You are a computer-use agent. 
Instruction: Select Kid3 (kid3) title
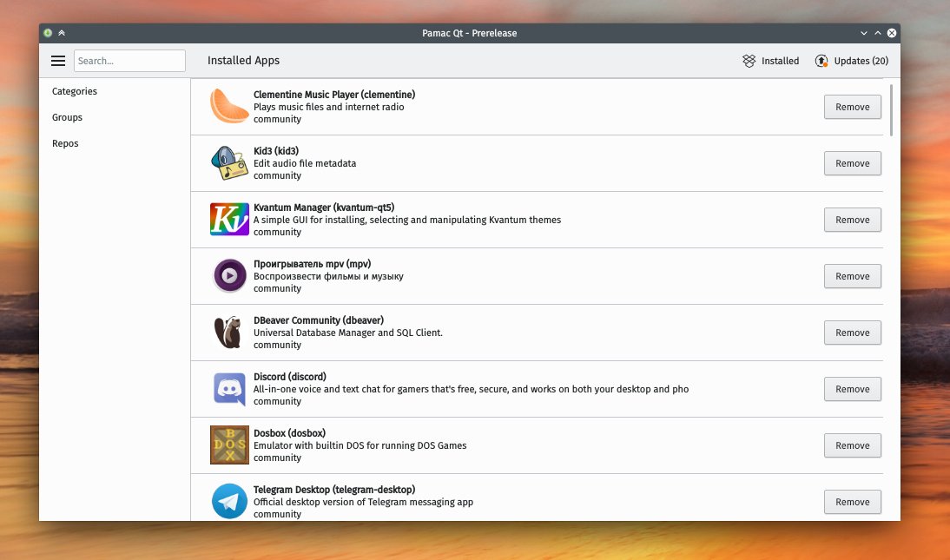(x=276, y=151)
